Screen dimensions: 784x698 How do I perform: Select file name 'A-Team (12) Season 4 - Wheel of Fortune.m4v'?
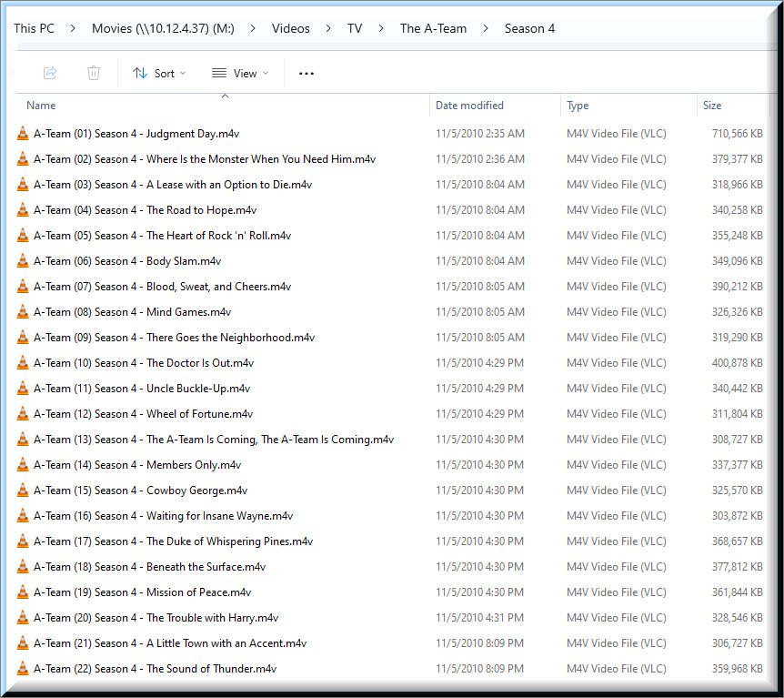pyautogui.click(x=144, y=414)
